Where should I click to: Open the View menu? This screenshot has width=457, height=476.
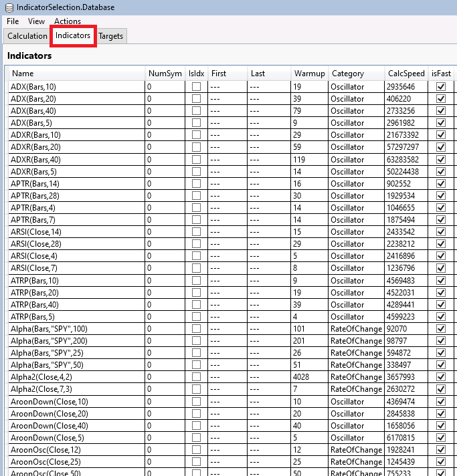pos(36,21)
